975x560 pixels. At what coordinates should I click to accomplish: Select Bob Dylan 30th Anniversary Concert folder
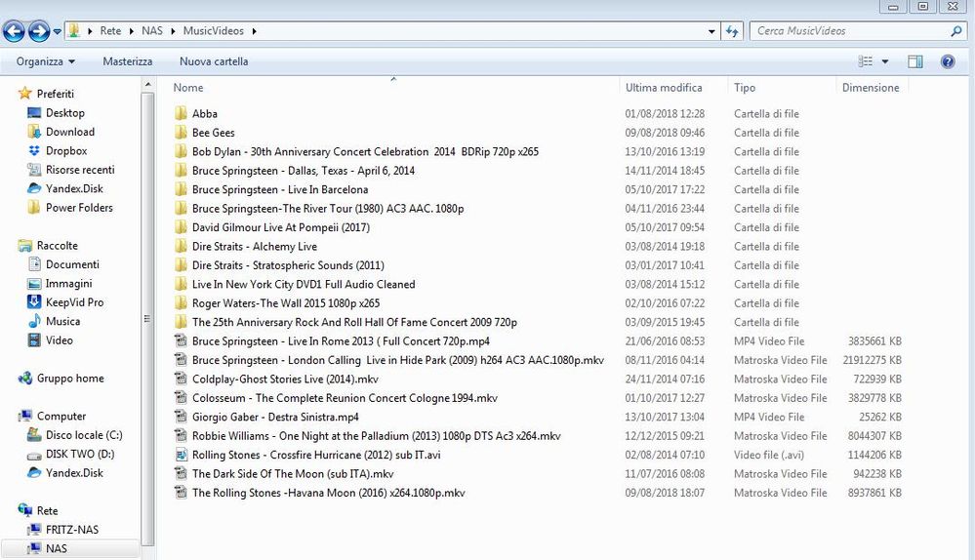tap(365, 151)
